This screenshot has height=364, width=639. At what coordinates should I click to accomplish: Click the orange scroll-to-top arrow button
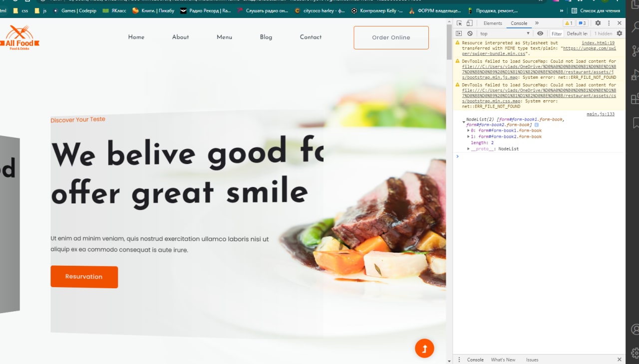pyautogui.click(x=424, y=348)
